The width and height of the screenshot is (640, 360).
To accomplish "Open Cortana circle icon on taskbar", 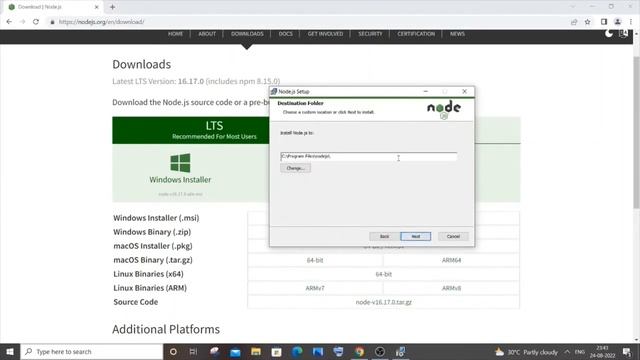I will 173,351.
